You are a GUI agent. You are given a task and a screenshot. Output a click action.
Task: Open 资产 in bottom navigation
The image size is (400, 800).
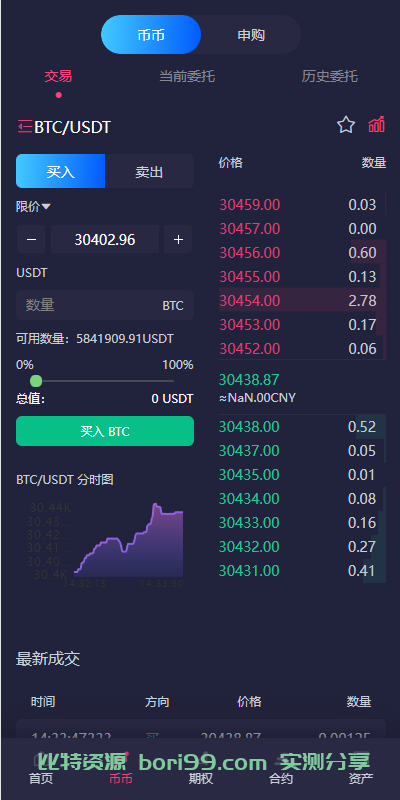click(360, 778)
